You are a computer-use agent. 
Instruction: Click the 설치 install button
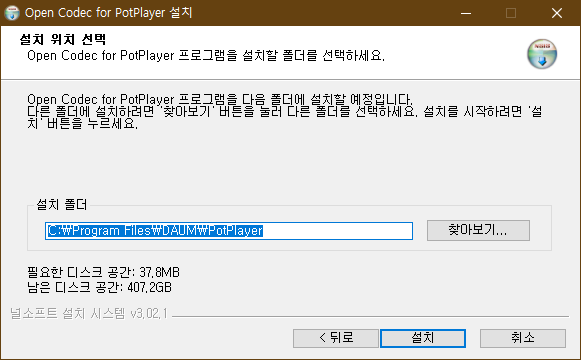(423, 338)
